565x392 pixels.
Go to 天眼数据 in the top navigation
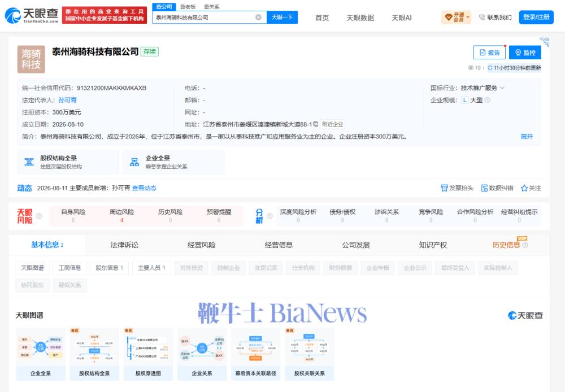point(360,18)
